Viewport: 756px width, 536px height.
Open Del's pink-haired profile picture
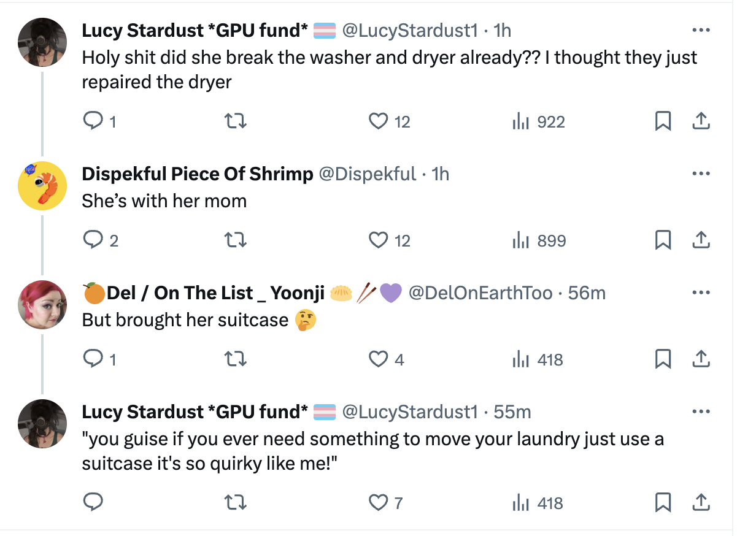pos(42,305)
